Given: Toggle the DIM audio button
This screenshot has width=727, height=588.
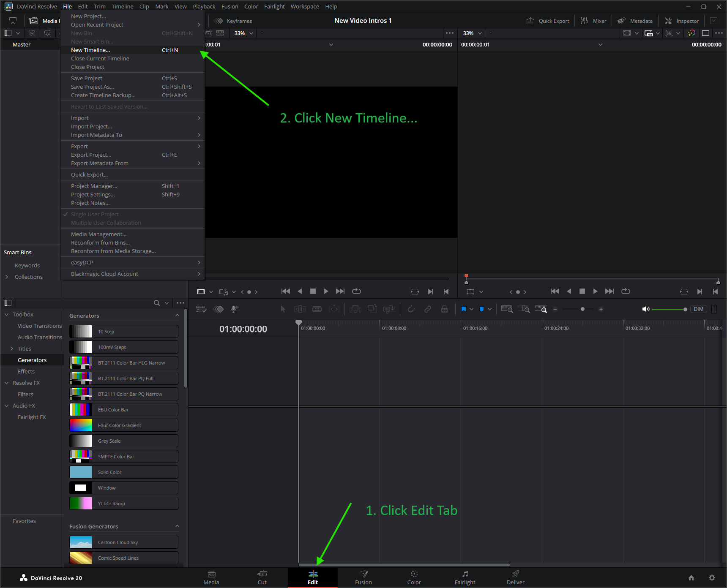Looking at the screenshot, I should (x=698, y=309).
